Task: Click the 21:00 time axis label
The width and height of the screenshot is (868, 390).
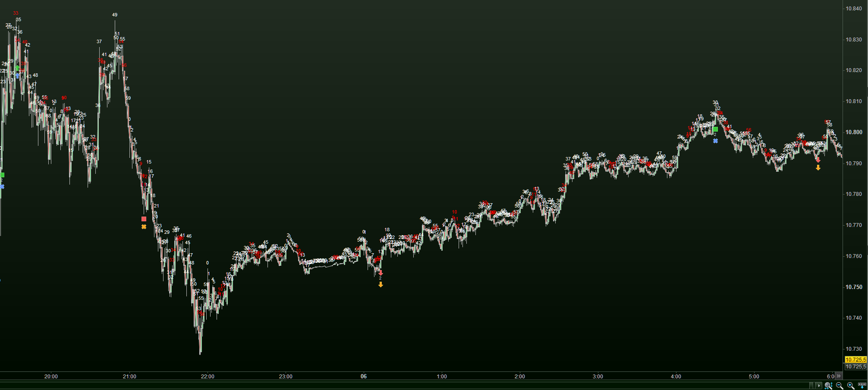Action: 129,377
